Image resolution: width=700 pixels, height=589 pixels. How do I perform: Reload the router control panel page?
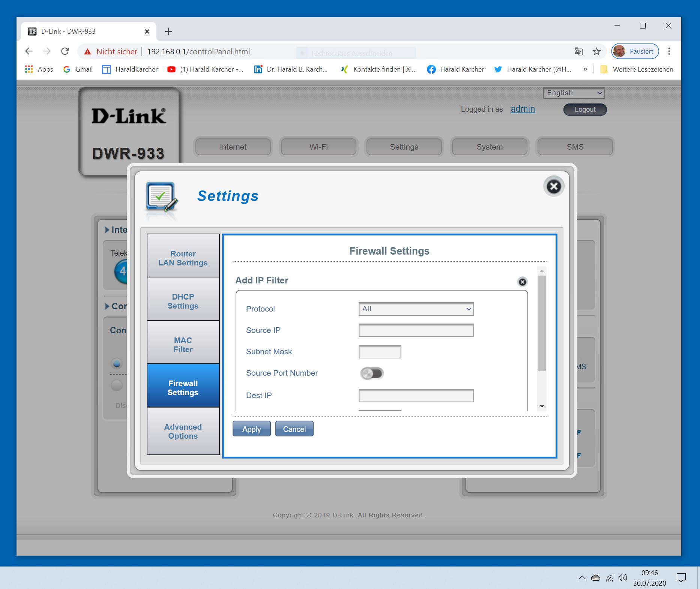(65, 51)
